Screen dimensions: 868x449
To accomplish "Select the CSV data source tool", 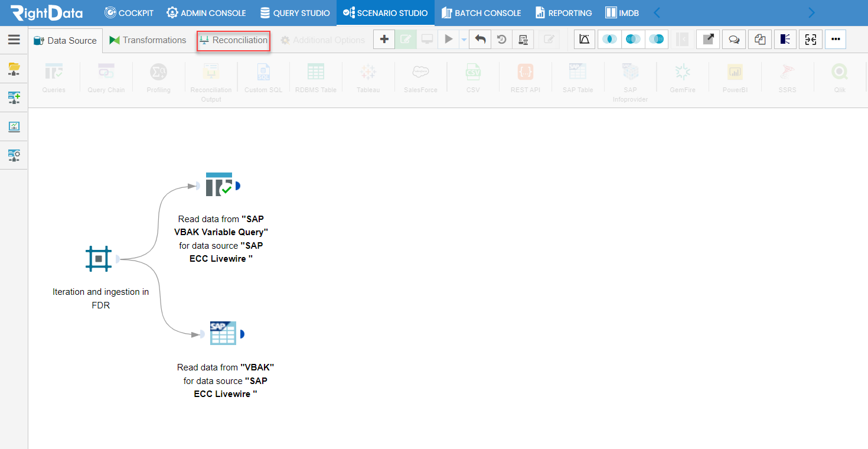I will click(472, 78).
